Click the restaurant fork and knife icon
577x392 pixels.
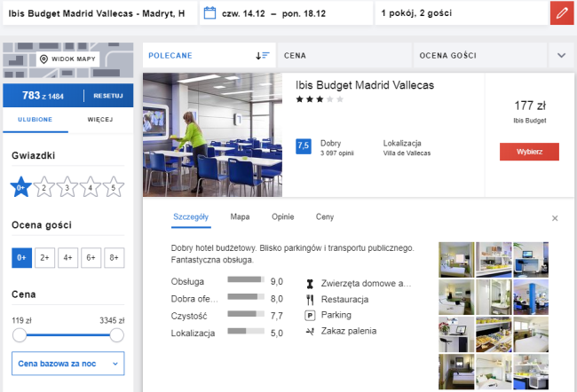310,300
